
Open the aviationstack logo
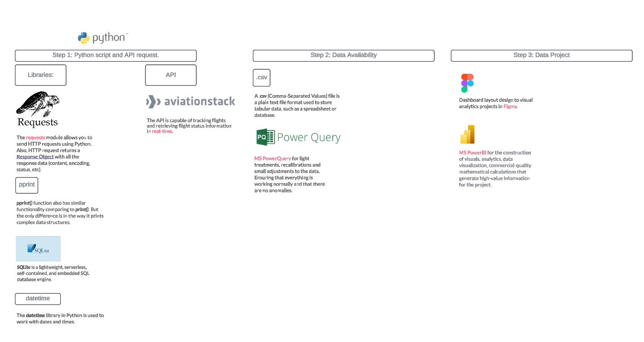[190, 101]
